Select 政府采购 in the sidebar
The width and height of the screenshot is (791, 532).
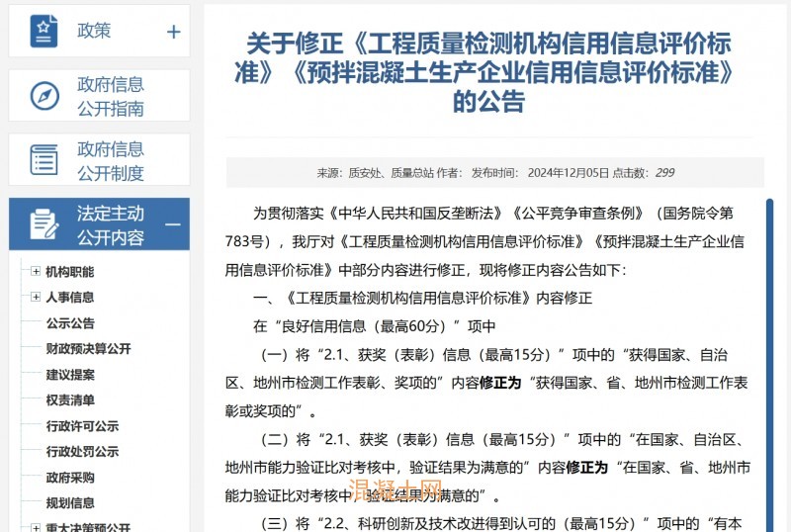tap(70, 478)
